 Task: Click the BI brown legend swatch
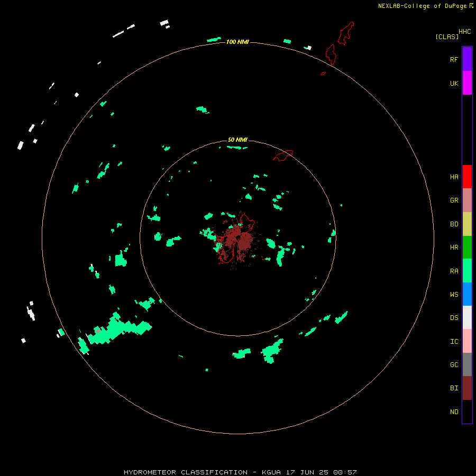coord(467,388)
